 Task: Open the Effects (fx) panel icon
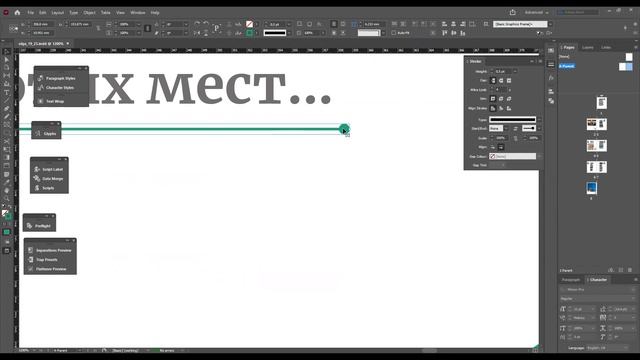(x=551, y=78)
